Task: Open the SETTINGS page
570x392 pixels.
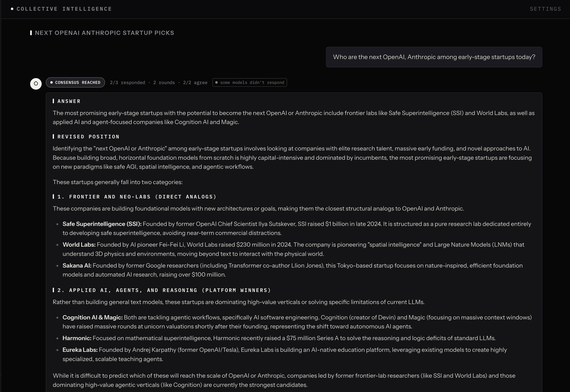Action: [x=545, y=9]
